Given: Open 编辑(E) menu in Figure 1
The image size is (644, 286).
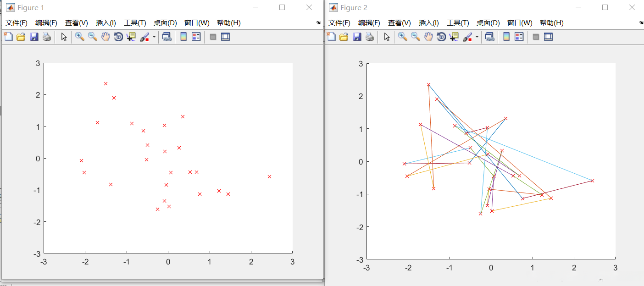Looking at the screenshot, I should [x=46, y=23].
